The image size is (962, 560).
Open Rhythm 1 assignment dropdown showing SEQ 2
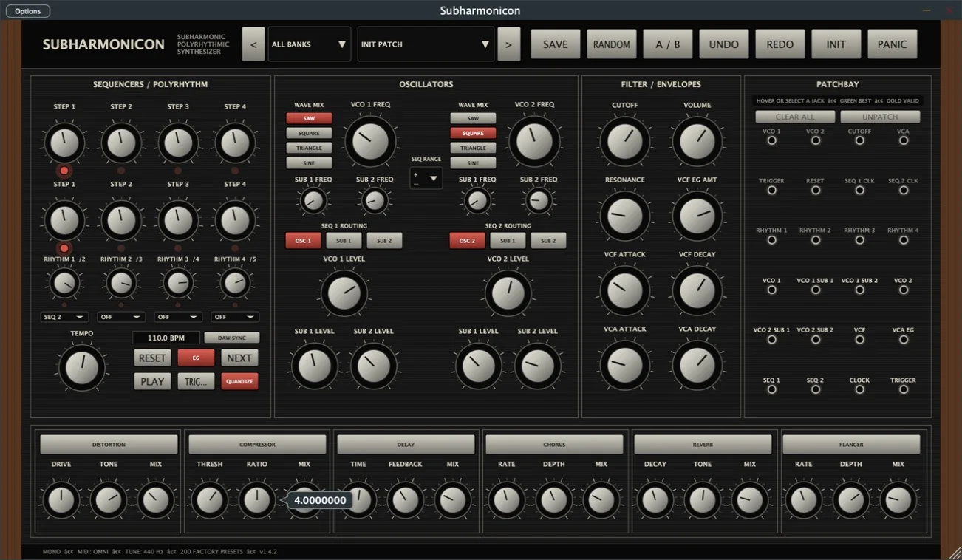64,317
